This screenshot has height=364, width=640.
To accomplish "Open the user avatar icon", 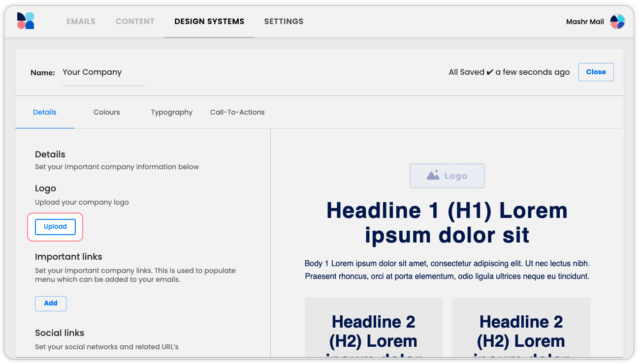I will pyautogui.click(x=617, y=22).
